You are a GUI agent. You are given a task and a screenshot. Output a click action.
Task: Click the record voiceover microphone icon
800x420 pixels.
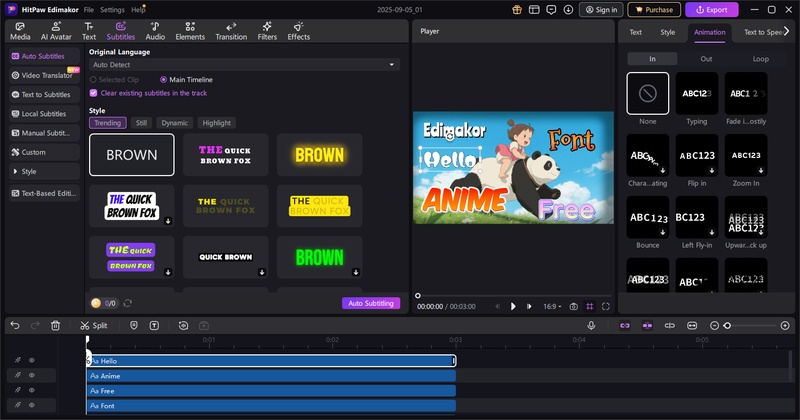pos(591,326)
